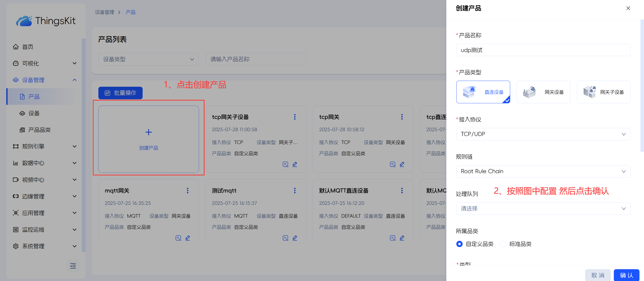Choose the 网关设备 product type option
Viewport: 644px width, 281px height.
pos(543,92)
